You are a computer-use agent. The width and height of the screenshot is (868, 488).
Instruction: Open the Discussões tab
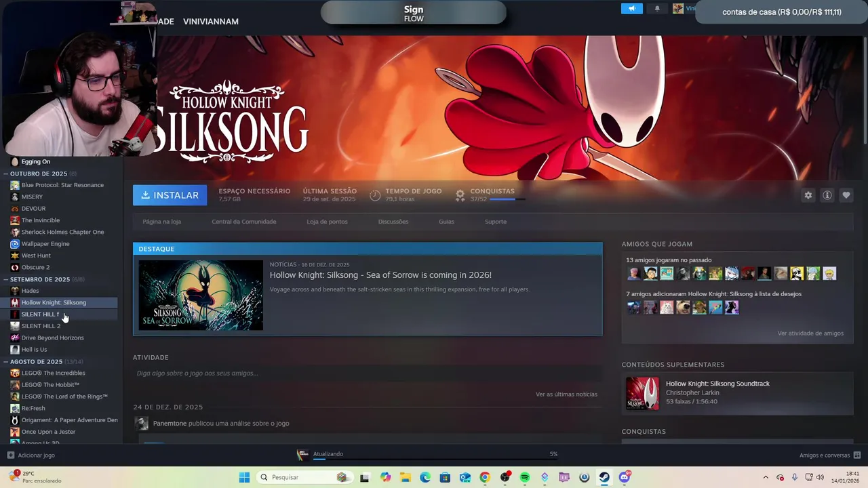[x=393, y=222]
